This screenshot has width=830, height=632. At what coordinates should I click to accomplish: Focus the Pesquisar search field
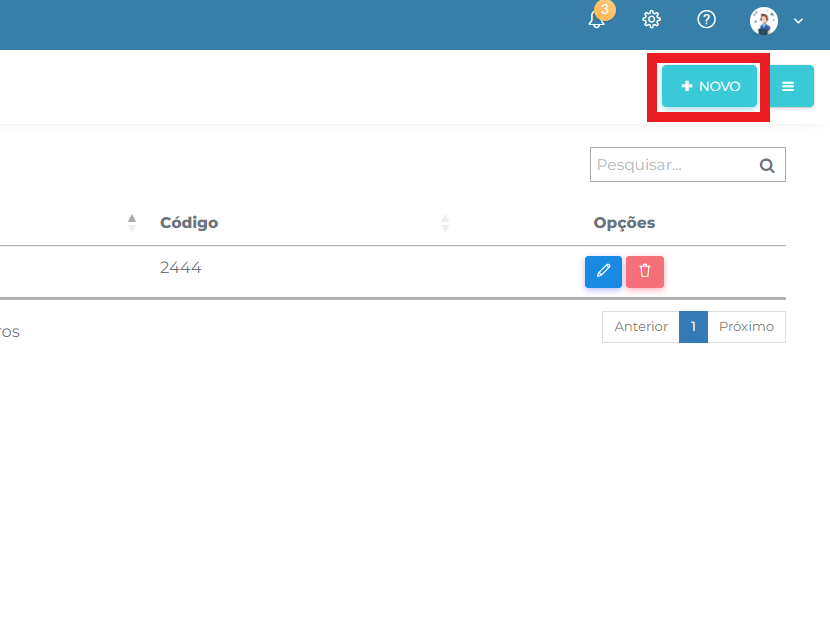688,165
